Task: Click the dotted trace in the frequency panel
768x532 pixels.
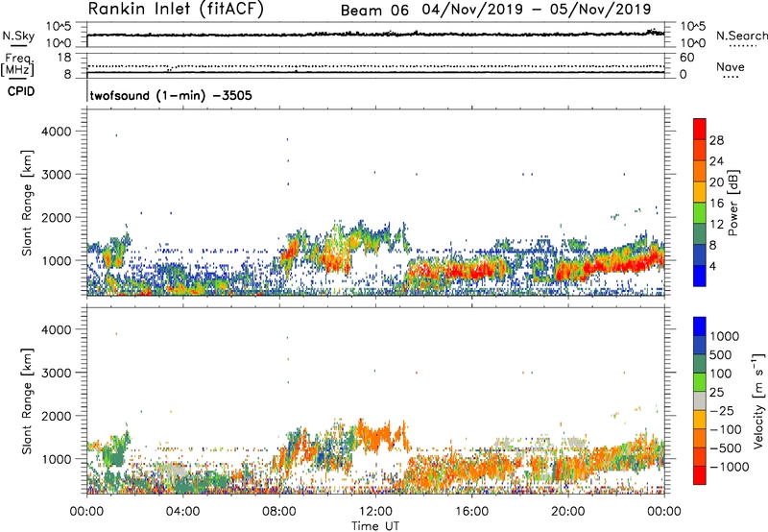Action: (x=375, y=66)
